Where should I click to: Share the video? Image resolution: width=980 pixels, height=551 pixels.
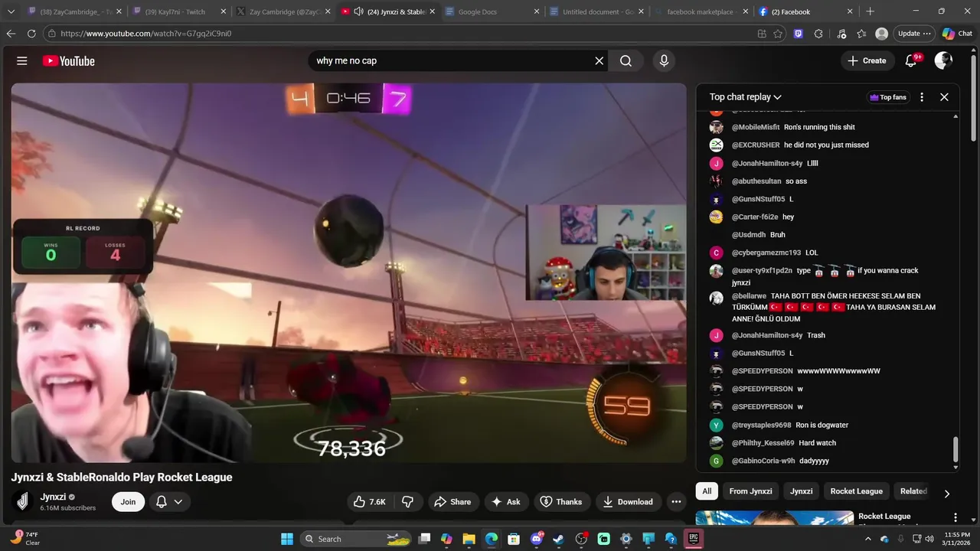click(452, 502)
